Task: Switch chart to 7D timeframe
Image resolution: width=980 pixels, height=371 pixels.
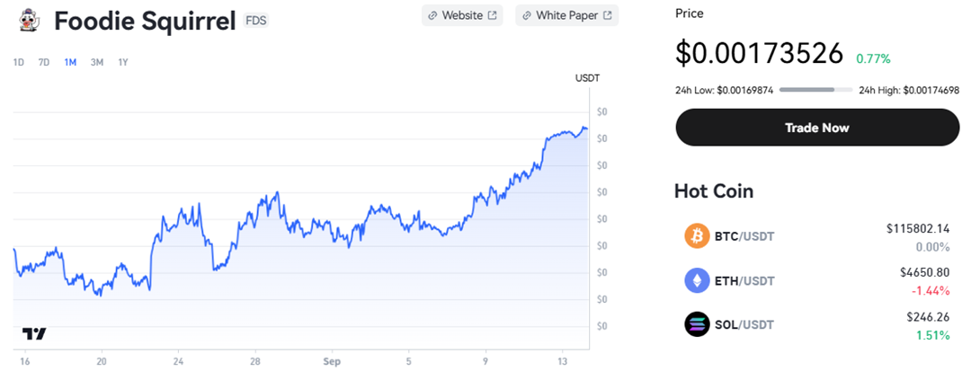Action: point(44,62)
